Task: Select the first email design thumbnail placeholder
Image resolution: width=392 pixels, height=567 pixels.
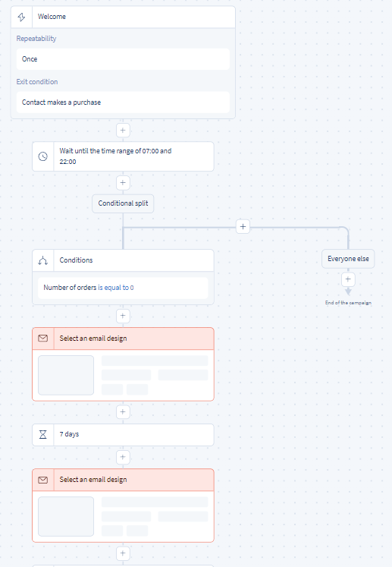Action: coord(66,376)
